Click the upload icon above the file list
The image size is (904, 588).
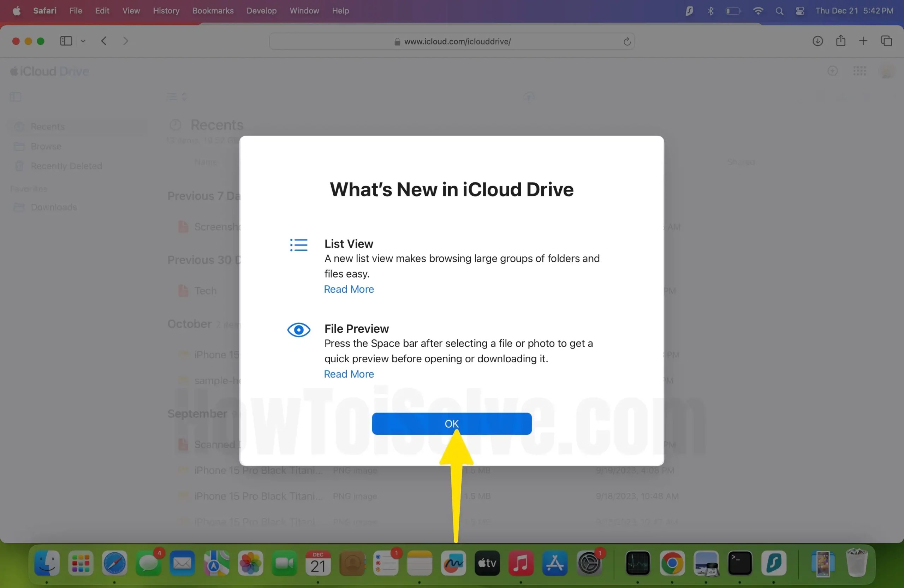529,97
